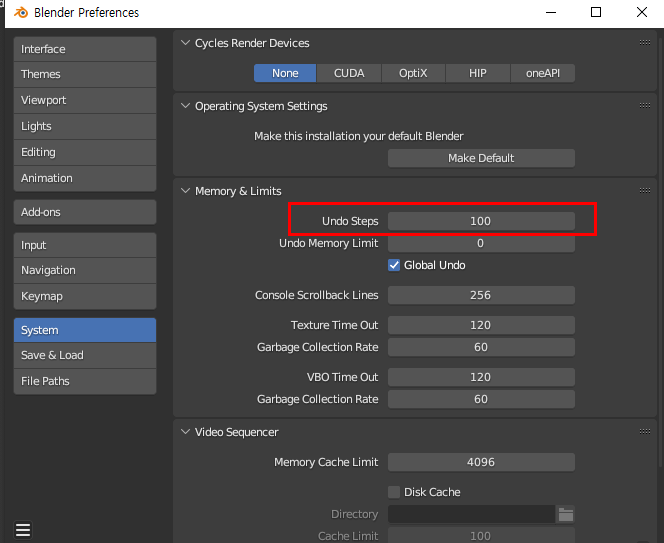
Task: Select CUDA as Cycles render device
Action: pyautogui.click(x=349, y=73)
